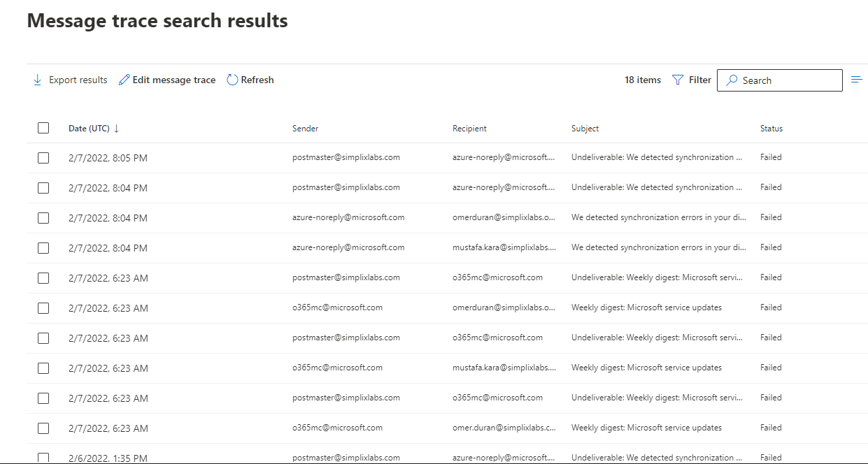
Task: Check the o365mc to omer.duran row checkbox
Action: (x=43, y=428)
